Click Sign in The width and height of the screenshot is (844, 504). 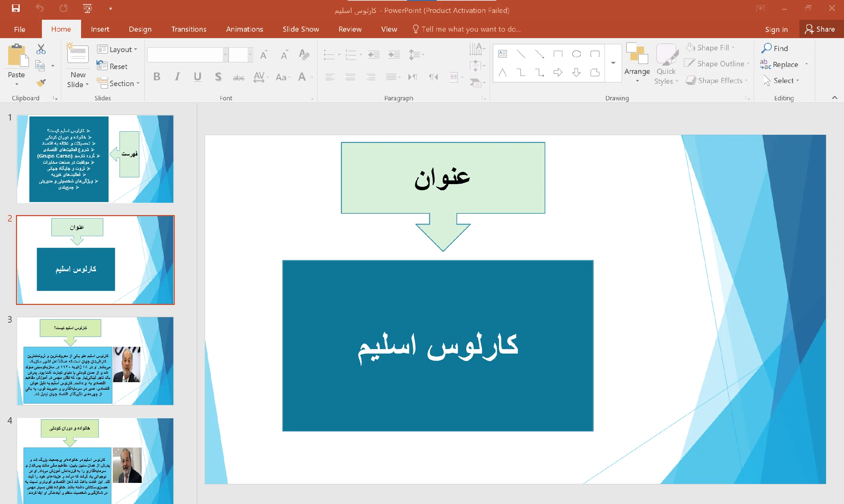coord(776,29)
